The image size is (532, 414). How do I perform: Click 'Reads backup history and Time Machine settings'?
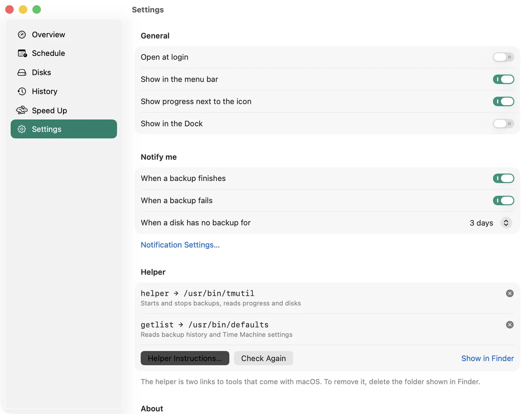(x=216, y=335)
